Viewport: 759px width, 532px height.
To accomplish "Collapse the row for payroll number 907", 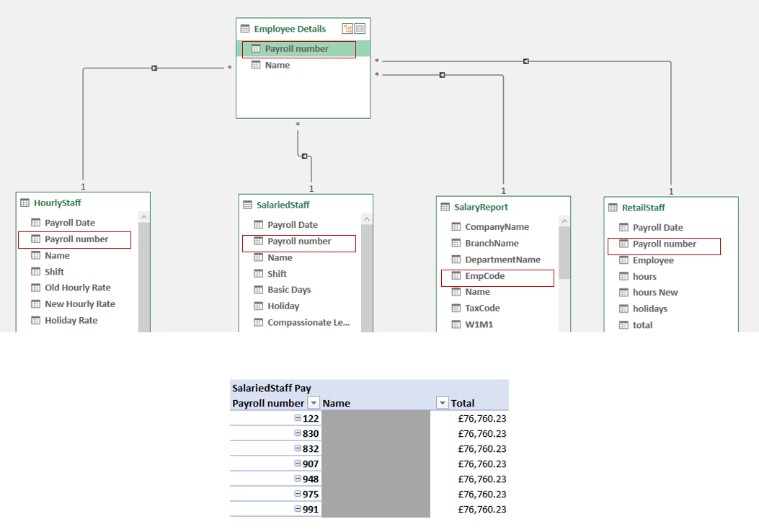I will click(x=298, y=464).
